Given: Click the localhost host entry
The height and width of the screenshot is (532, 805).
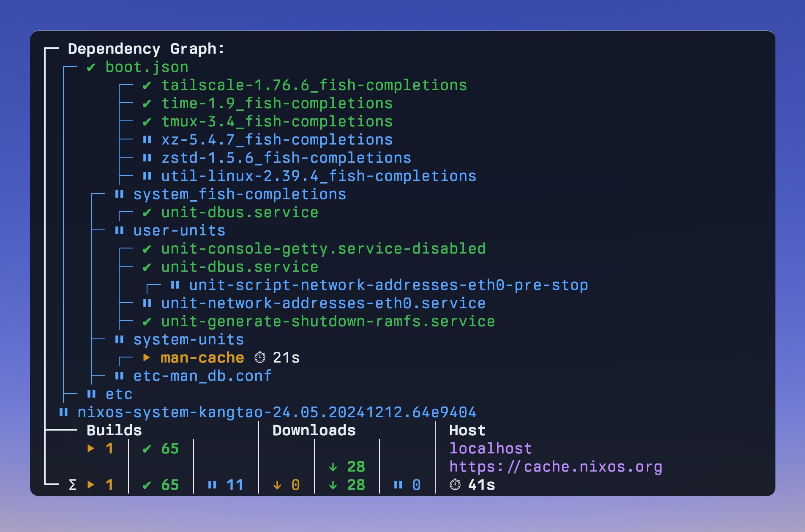Looking at the screenshot, I should 490,448.
